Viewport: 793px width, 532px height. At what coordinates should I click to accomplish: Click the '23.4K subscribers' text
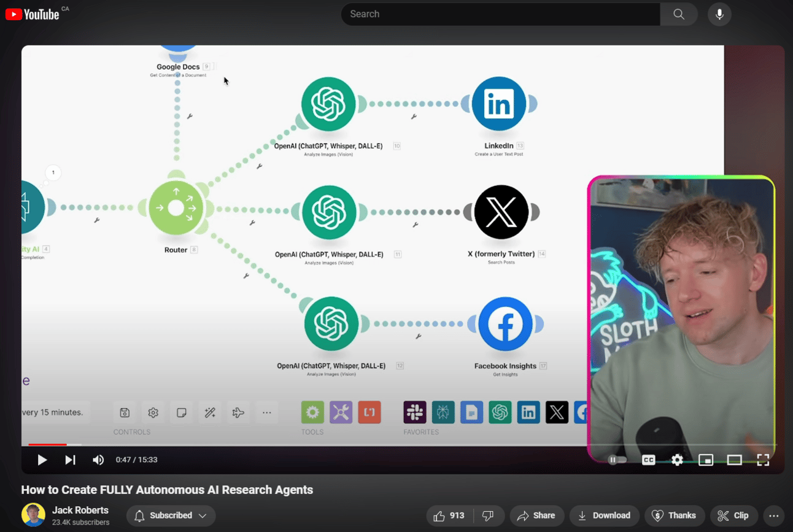(x=80, y=523)
